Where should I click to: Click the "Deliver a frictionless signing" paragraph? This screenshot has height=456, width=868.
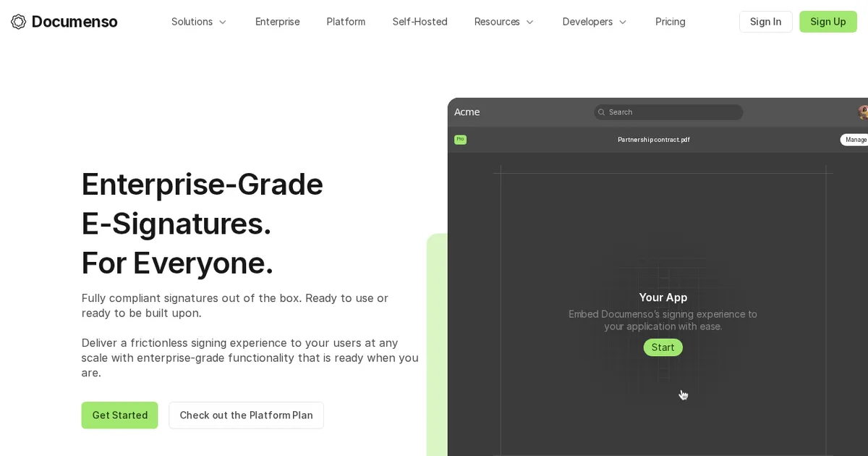click(250, 358)
